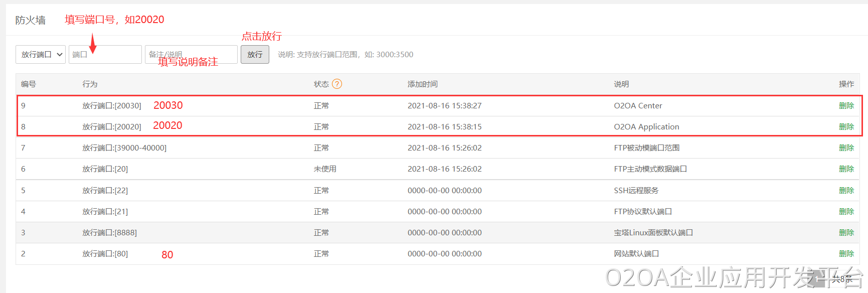The image size is (868, 293).
Task: Remove the 39000-40000 FTP passive range rule
Action: pyautogui.click(x=846, y=148)
